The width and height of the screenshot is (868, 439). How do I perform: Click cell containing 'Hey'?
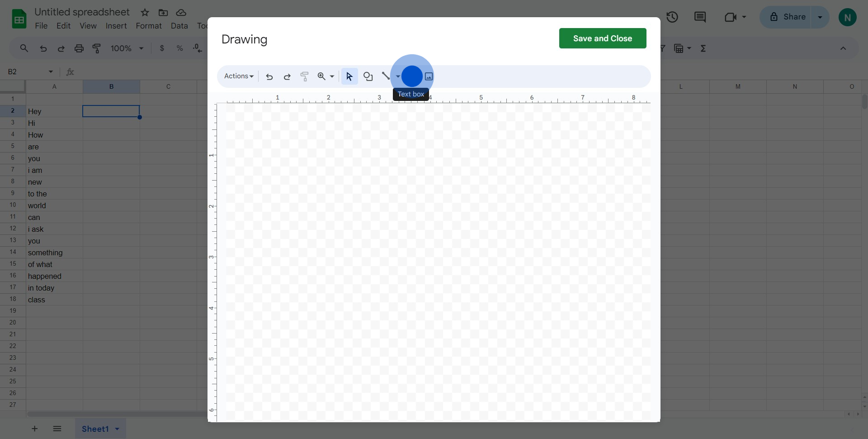[x=54, y=111]
